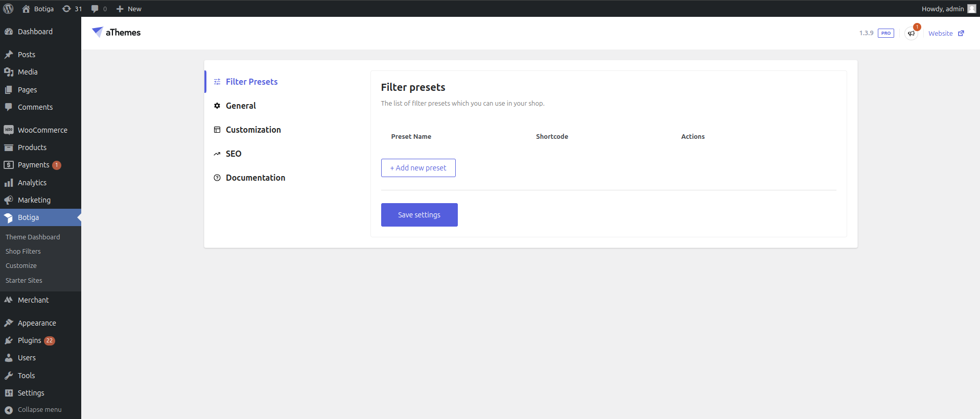Open Starter Sites submenu item

click(x=24, y=280)
